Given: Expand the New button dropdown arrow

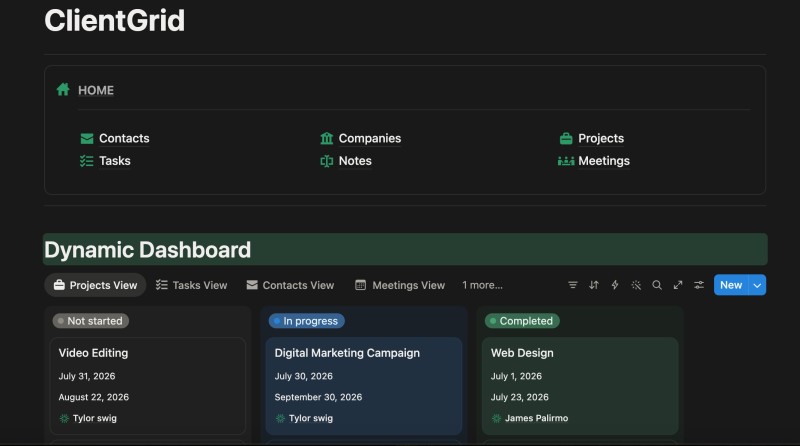Looking at the screenshot, I should pyautogui.click(x=757, y=285).
